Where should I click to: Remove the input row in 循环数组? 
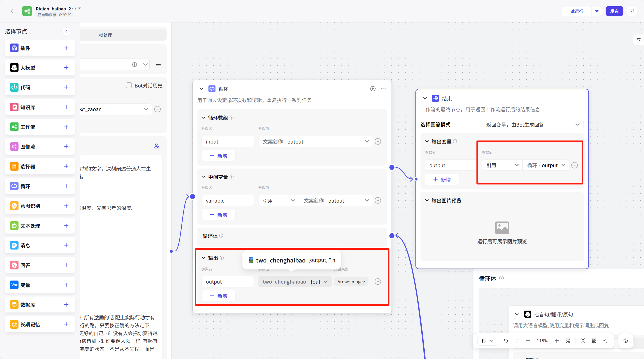[378, 141]
